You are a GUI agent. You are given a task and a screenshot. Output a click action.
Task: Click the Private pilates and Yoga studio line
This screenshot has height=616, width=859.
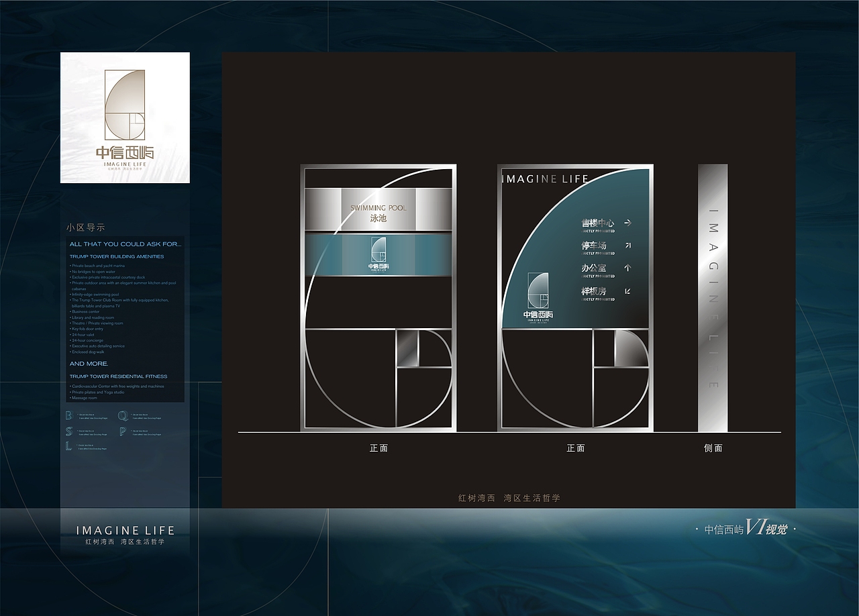pyautogui.click(x=98, y=392)
